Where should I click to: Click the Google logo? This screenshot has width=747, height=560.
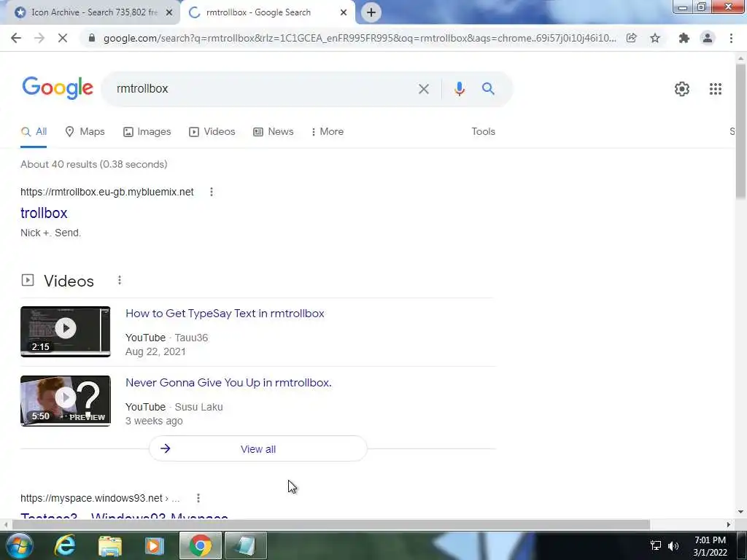(58, 88)
